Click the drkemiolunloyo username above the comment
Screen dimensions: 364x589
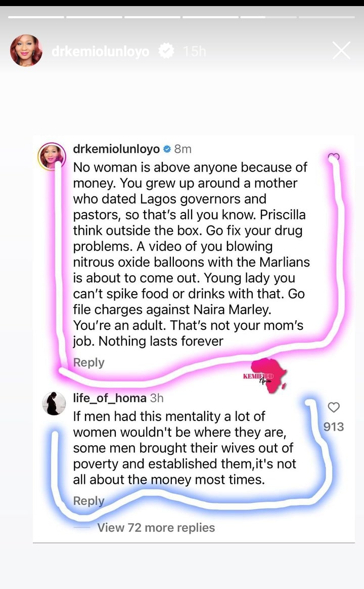tap(116, 149)
